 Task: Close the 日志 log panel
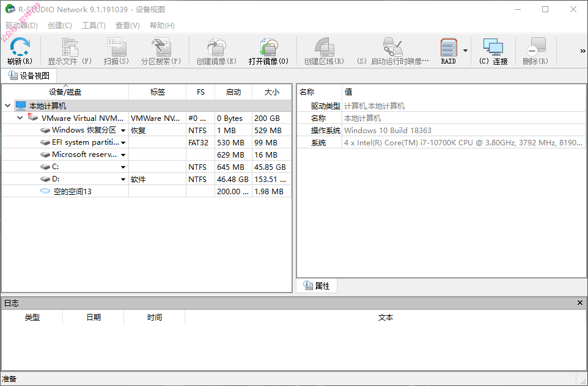(580, 302)
